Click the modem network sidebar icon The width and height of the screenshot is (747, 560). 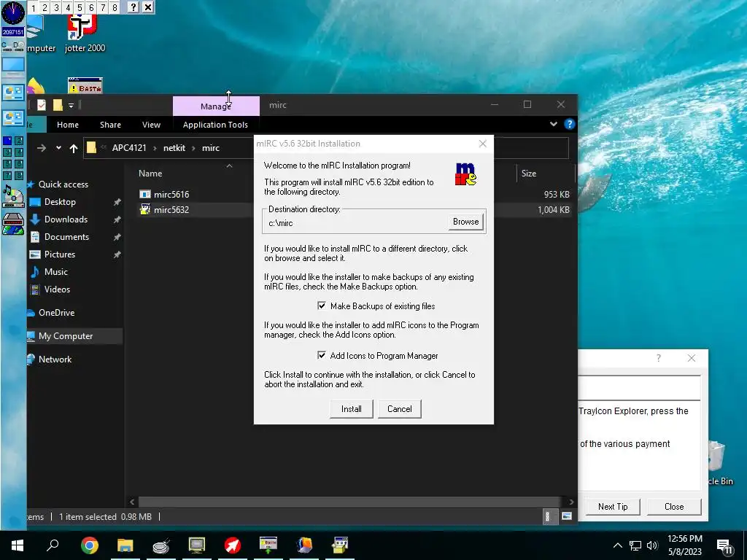(x=13, y=224)
